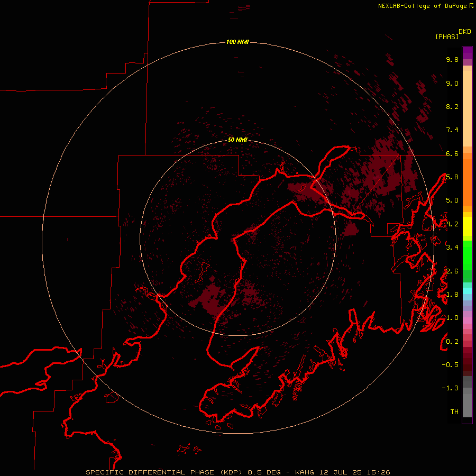This screenshot has width=476, height=476.
Task: Click the 50 NMI range ring label
Action: click(x=237, y=140)
